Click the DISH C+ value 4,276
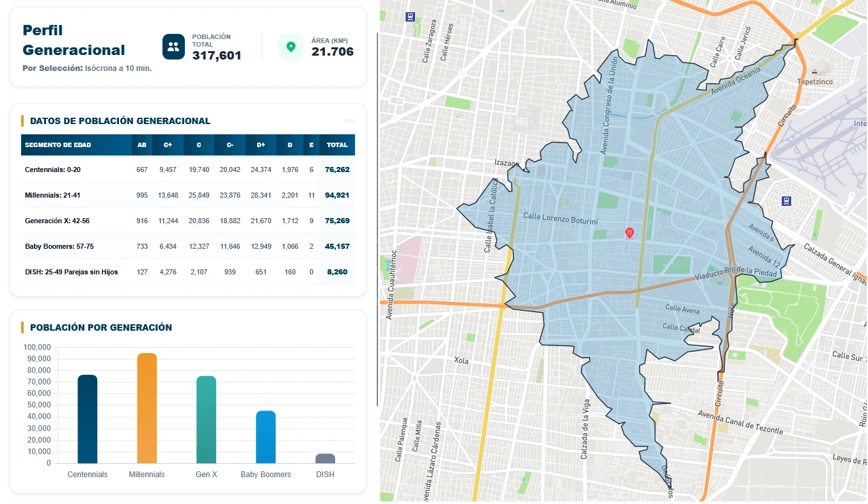 (168, 272)
